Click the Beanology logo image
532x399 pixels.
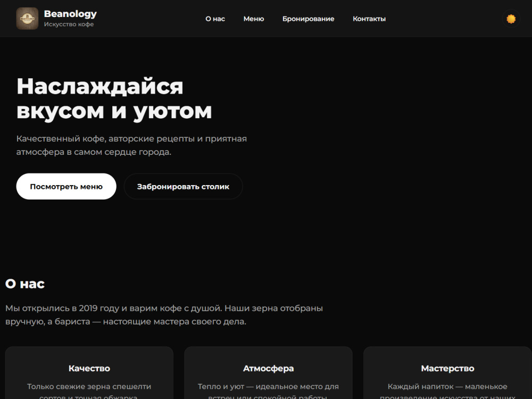[x=27, y=18]
